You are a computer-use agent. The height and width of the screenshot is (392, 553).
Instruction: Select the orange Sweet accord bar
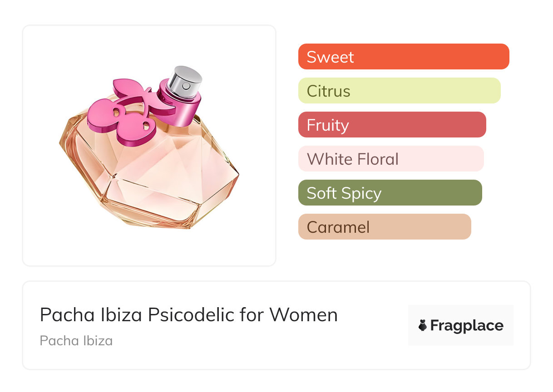(404, 57)
